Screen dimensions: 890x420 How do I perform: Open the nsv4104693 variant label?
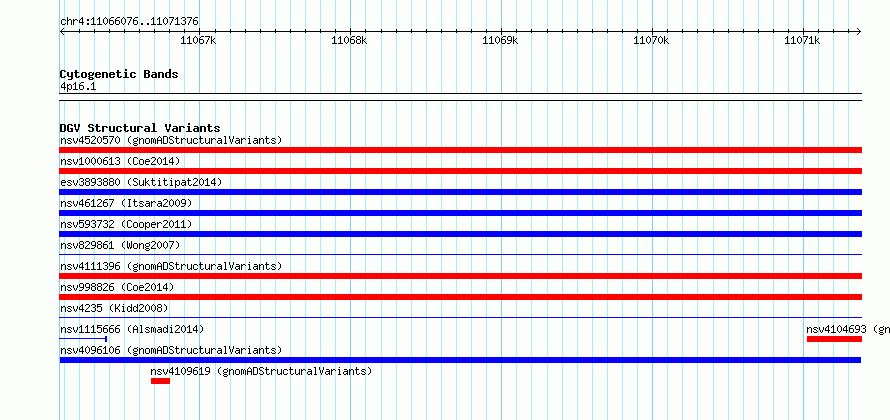[x=848, y=329]
